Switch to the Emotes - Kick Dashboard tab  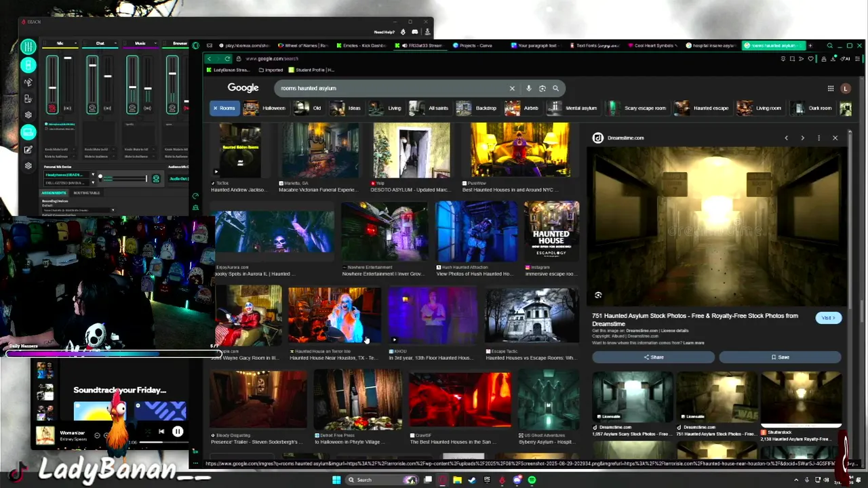pyautogui.click(x=361, y=45)
